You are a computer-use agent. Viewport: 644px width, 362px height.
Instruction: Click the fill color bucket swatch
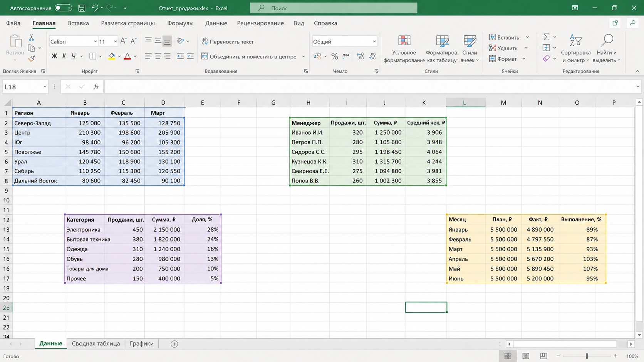click(x=112, y=56)
